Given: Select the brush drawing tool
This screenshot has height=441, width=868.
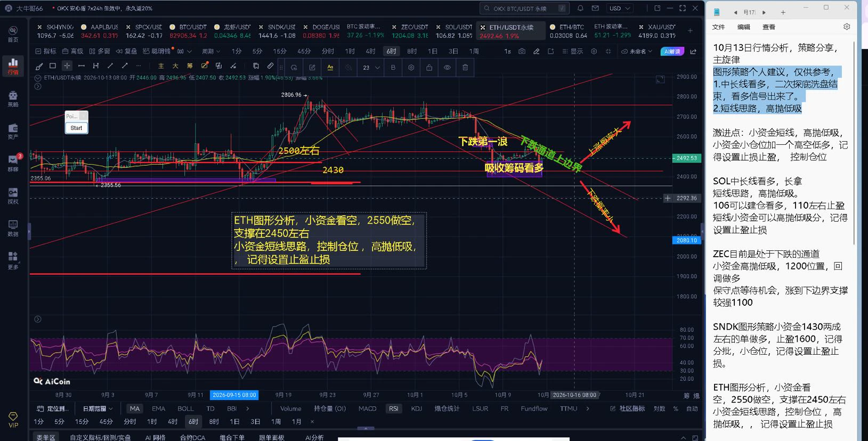Looking at the screenshot, I should pos(39,66).
